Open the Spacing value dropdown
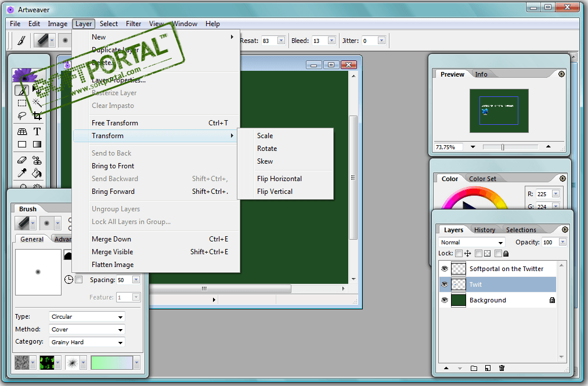This screenshot has width=588, height=386. coord(136,280)
